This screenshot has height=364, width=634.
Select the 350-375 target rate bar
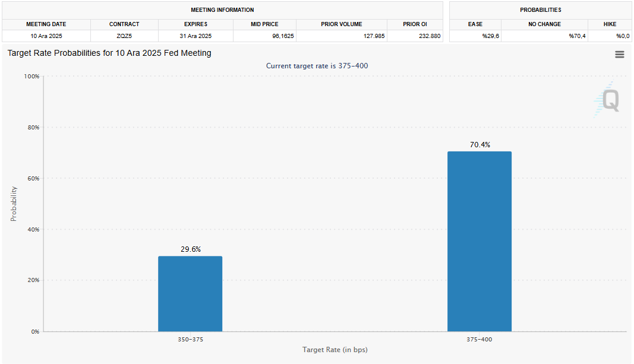click(190, 293)
